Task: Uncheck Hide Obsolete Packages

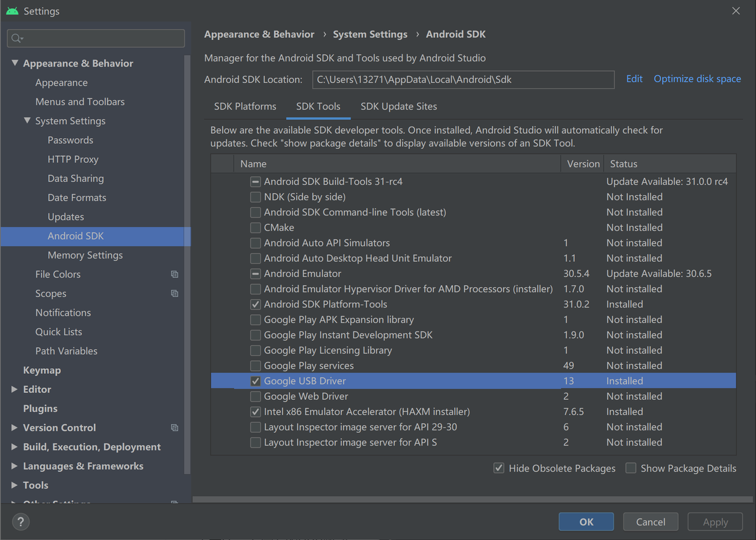Action: click(x=499, y=468)
